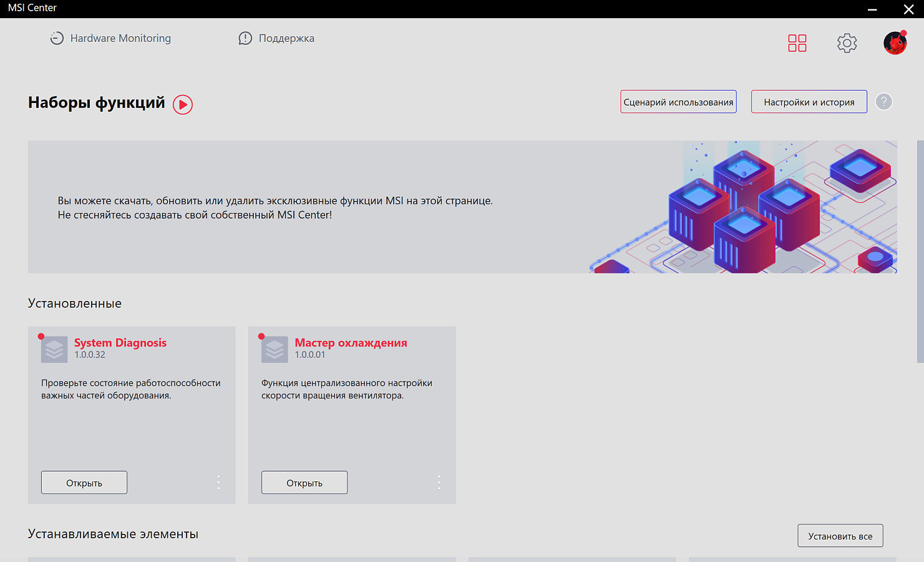Open Настройки и история

click(x=809, y=102)
